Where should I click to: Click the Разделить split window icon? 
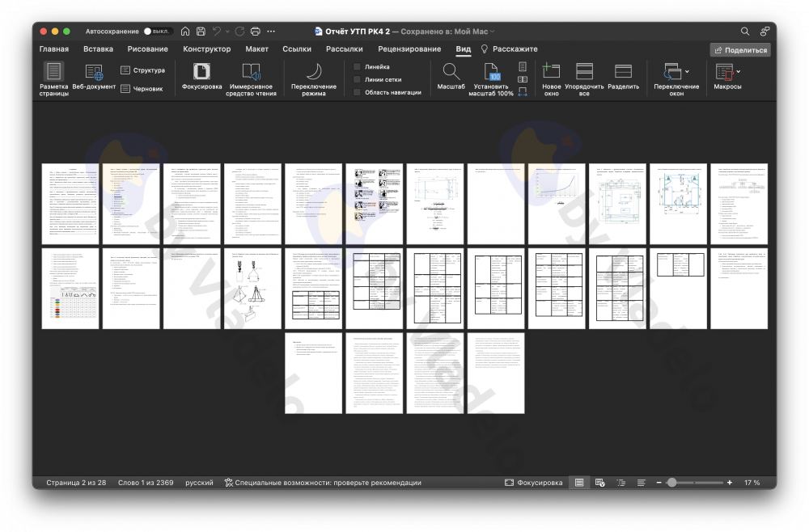(x=623, y=71)
